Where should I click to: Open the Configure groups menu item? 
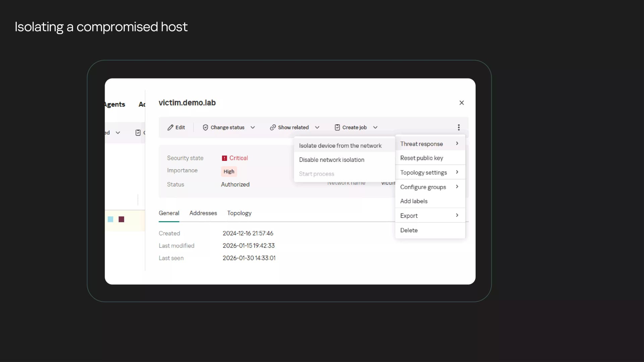point(430,187)
